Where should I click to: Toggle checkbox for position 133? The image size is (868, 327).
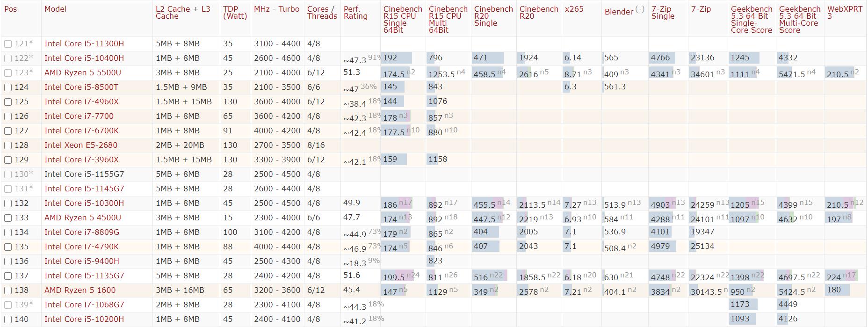pos(8,218)
